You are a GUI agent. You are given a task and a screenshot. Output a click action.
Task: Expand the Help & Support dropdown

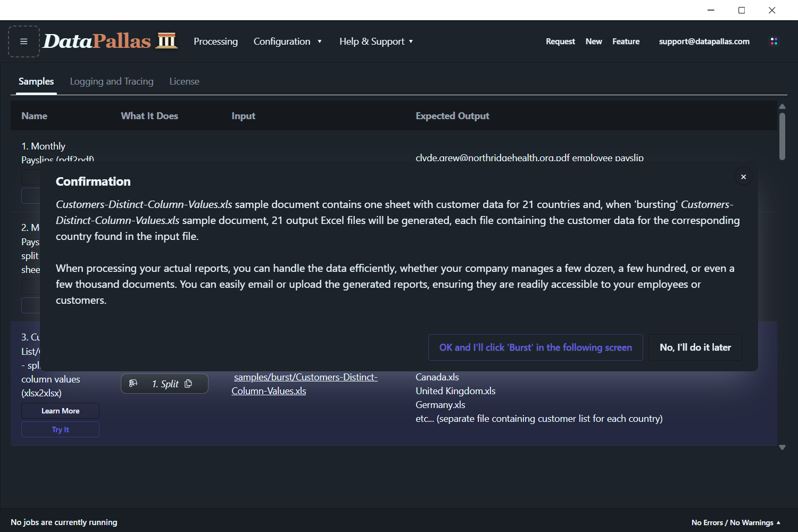(376, 41)
